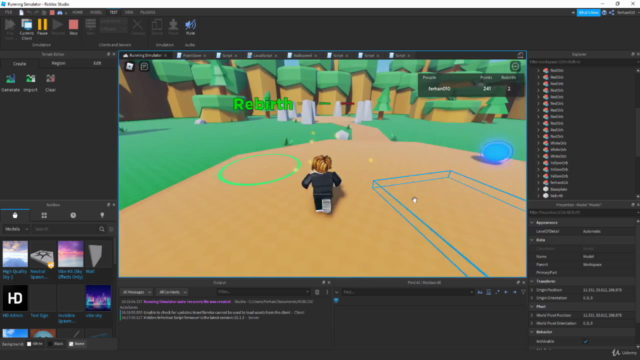Click the share icon beside What's New
640x360 pixels.
[x=611, y=13]
